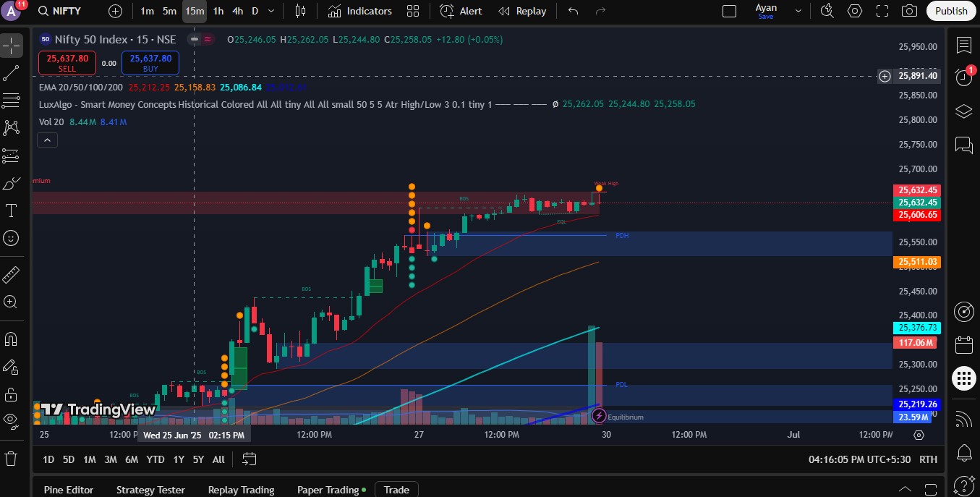Pick the ruler Measure tool
This screenshot has width=980, height=497.
[x=11, y=275]
